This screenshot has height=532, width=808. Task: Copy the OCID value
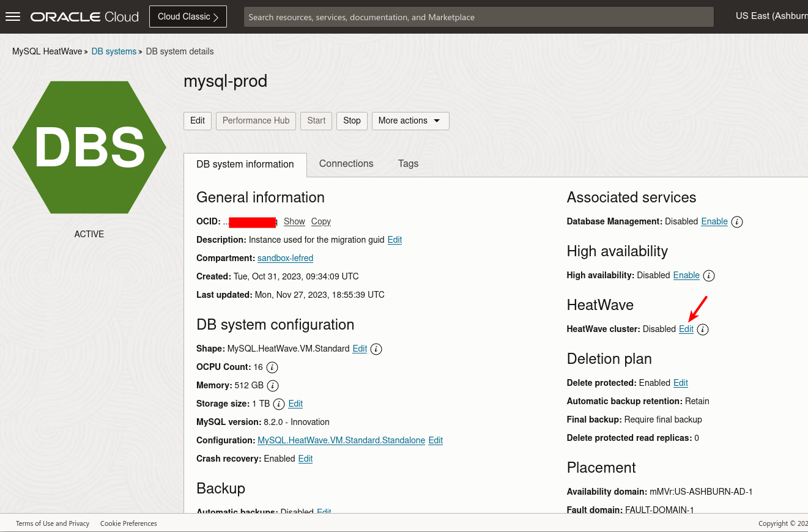pos(321,221)
